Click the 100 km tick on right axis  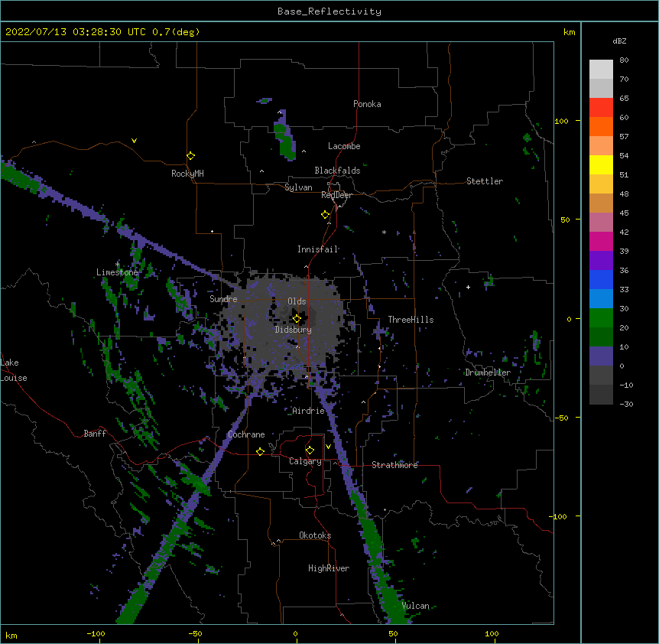pyautogui.click(x=561, y=121)
